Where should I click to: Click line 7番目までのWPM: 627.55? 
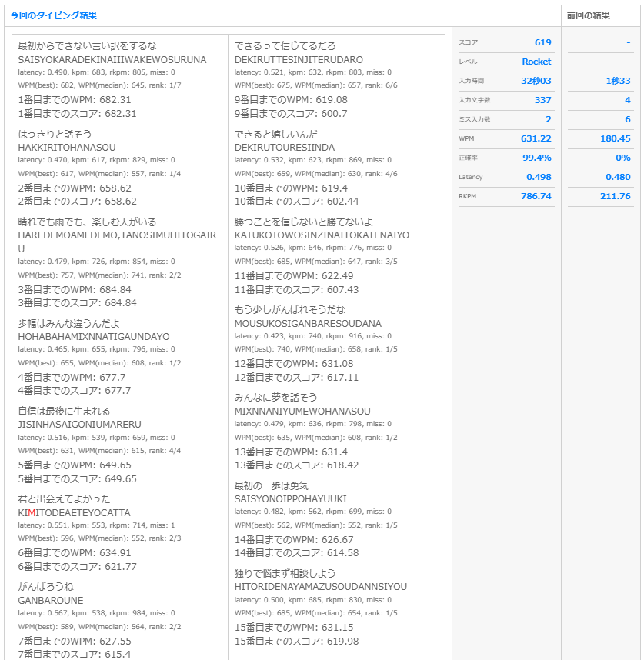pyautogui.click(x=75, y=641)
